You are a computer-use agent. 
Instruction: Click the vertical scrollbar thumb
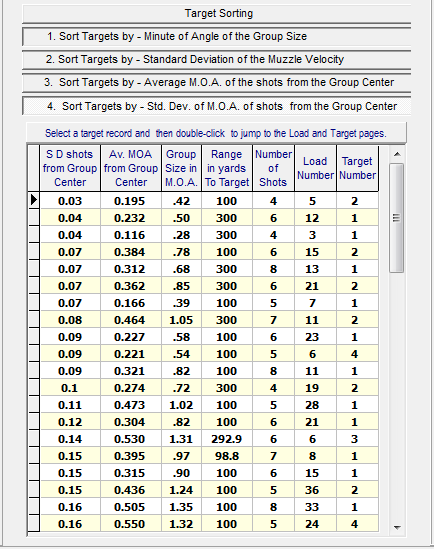tap(397, 218)
